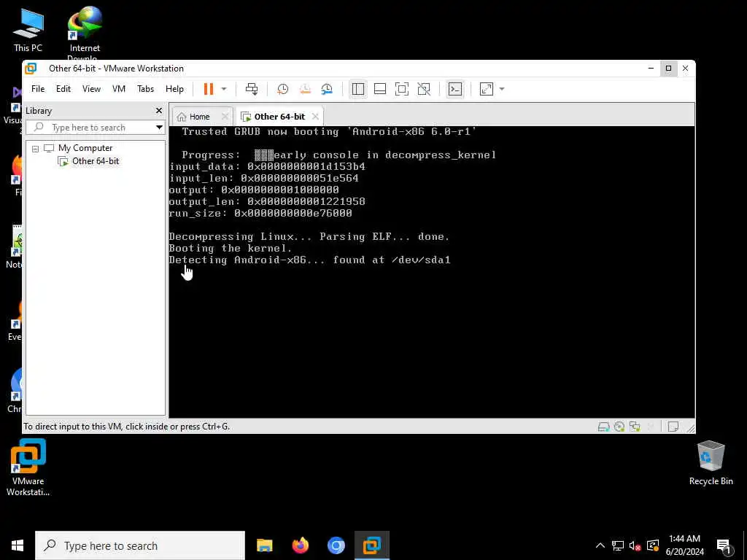Open the Edit menu
The width and height of the screenshot is (747, 560).
(x=63, y=89)
